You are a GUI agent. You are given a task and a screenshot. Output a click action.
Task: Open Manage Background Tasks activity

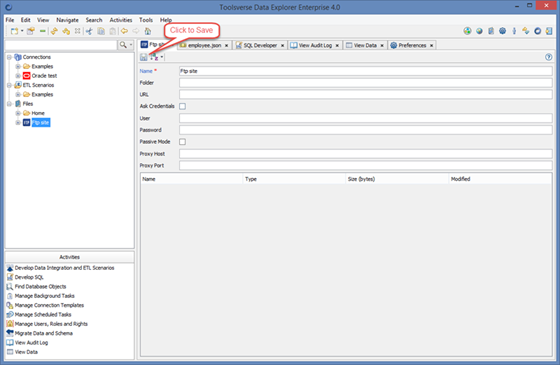pyautogui.click(x=45, y=296)
